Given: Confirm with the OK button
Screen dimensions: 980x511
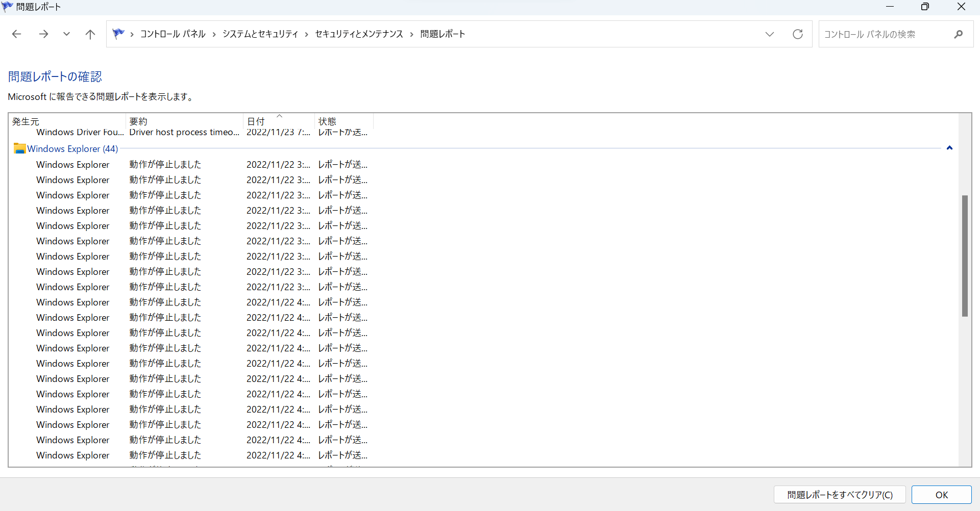Looking at the screenshot, I should point(942,495).
